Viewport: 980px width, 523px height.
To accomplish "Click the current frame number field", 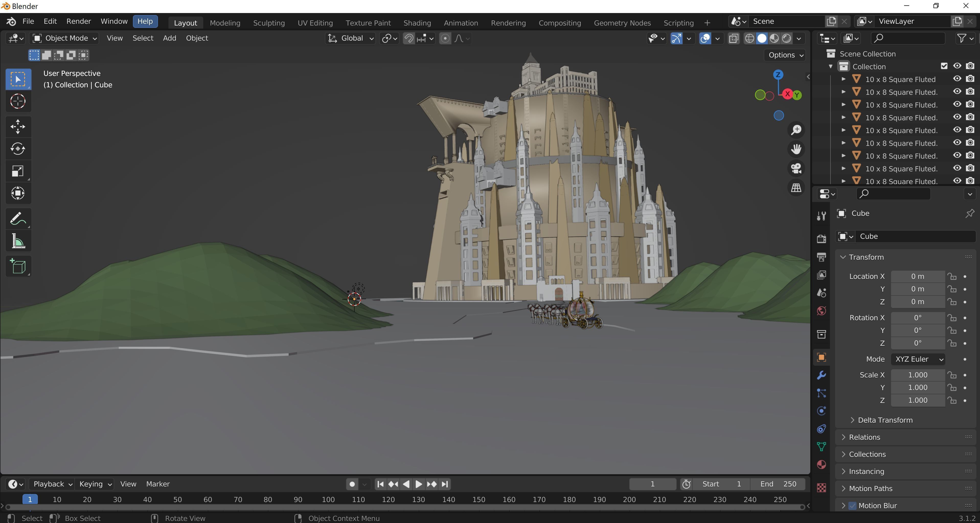I will 652,484.
